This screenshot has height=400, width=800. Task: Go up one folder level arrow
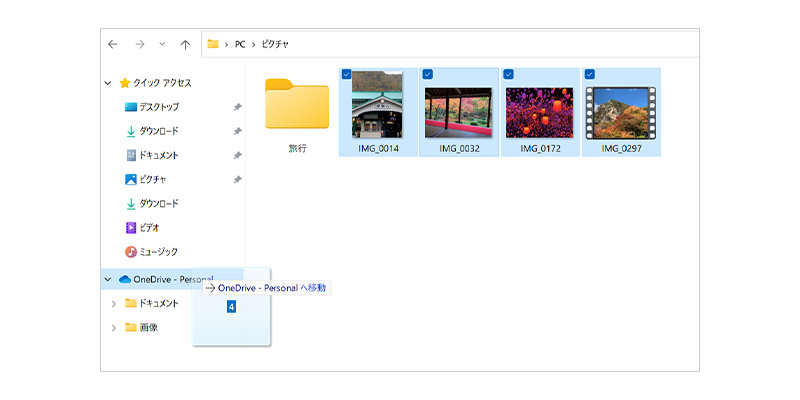click(185, 44)
